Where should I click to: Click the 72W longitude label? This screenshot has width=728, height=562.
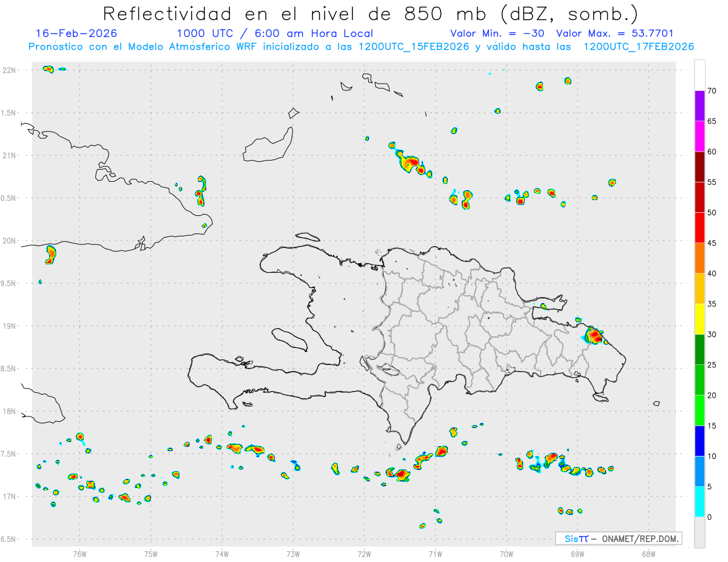click(364, 554)
